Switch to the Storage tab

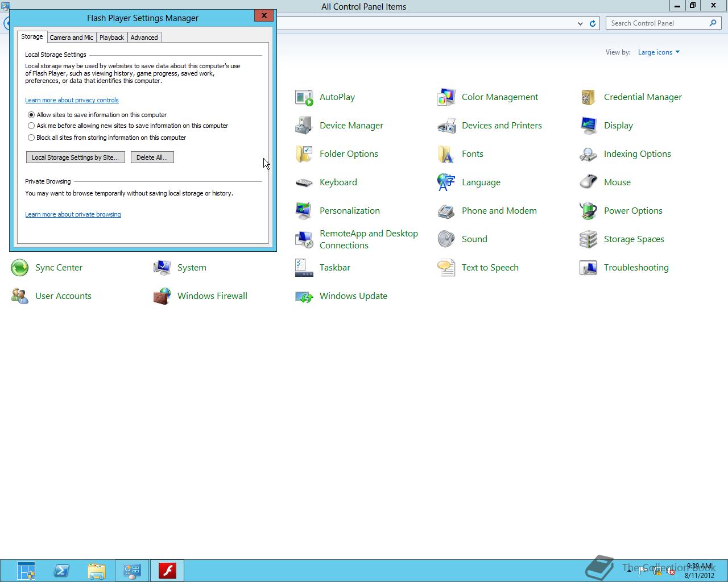[32, 36]
